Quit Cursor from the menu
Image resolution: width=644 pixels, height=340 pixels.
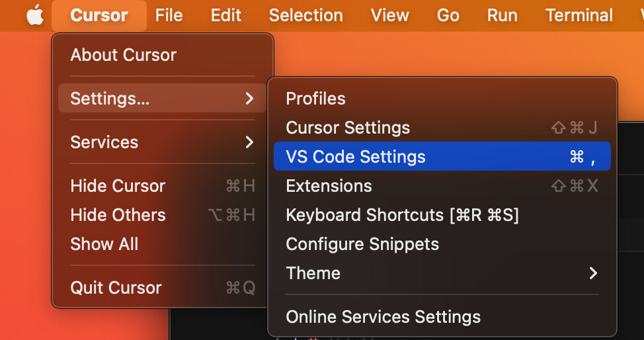pyautogui.click(x=116, y=288)
